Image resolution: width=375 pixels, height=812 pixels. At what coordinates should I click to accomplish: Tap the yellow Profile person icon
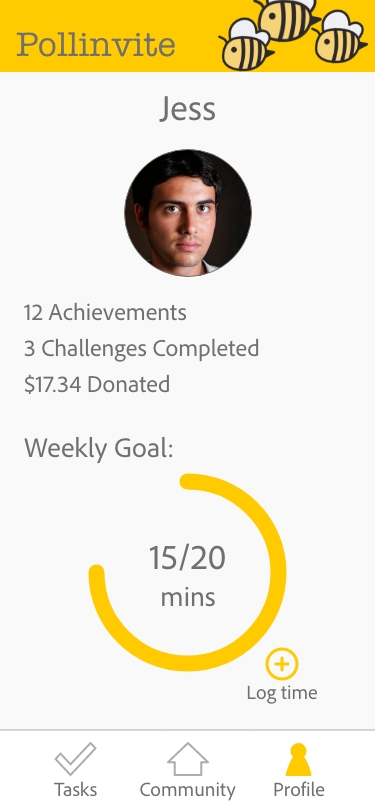299,759
